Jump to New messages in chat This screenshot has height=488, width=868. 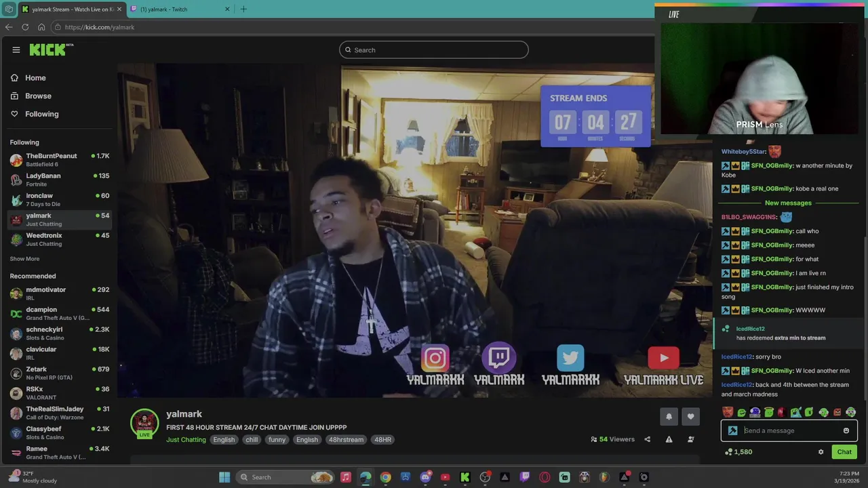pos(788,203)
